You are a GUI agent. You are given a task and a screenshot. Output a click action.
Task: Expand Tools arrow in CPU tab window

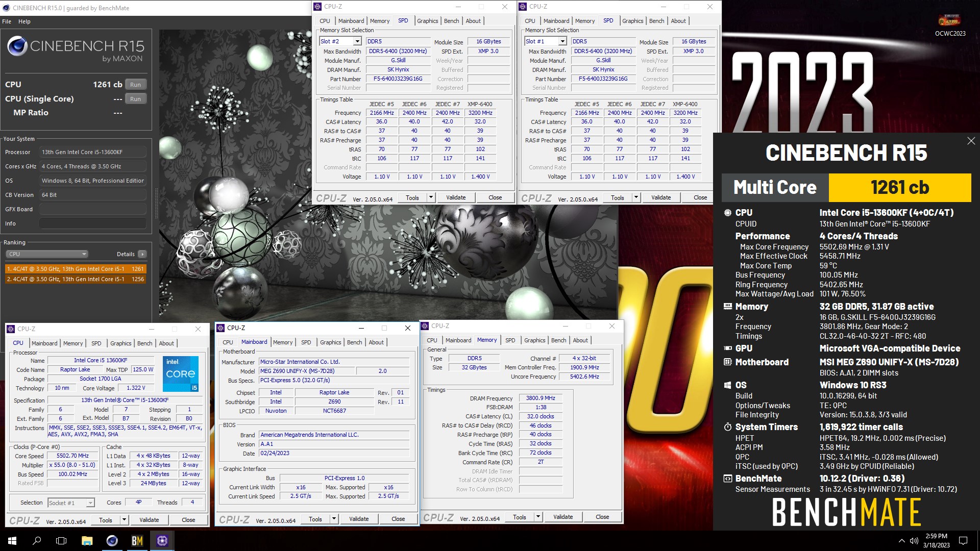124,520
